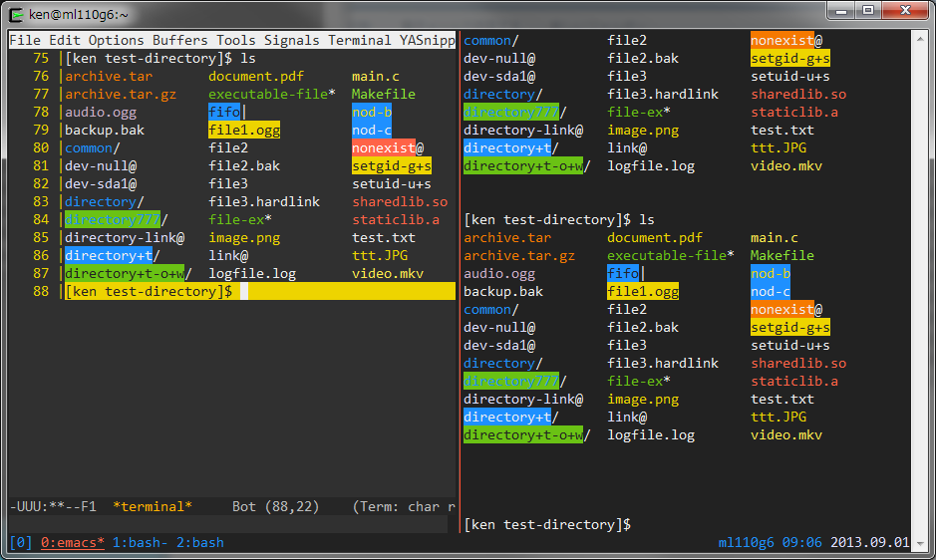Open the File menu in Emacs
936x560 pixels.
click(x=25, y=40)
